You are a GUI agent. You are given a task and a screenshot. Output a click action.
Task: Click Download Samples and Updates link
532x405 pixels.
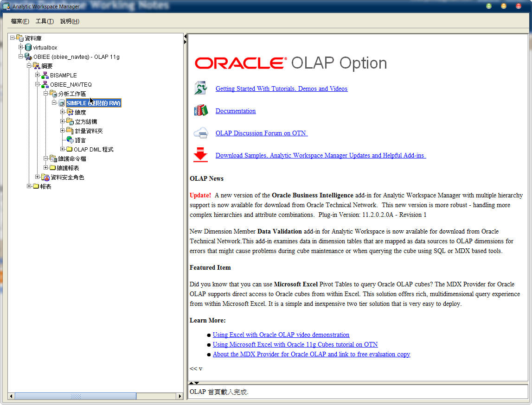(320, 155)
